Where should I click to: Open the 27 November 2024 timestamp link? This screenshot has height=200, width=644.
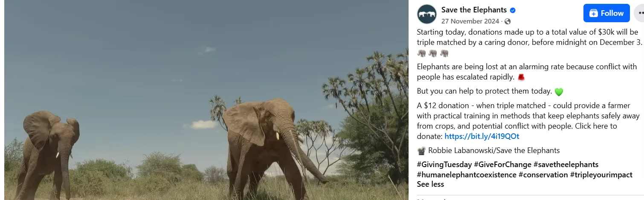click(x=470, y=21)
